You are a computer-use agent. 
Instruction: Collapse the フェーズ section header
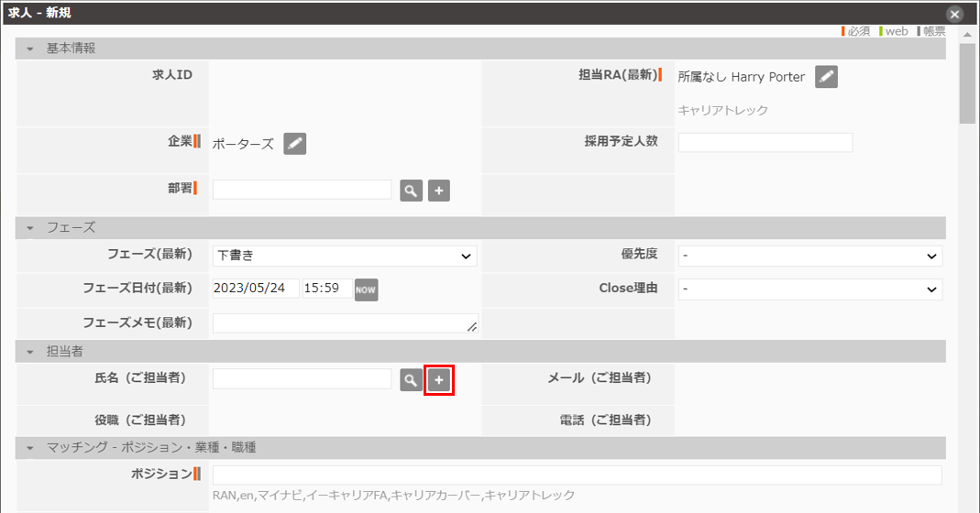click(x=30, y=227)
